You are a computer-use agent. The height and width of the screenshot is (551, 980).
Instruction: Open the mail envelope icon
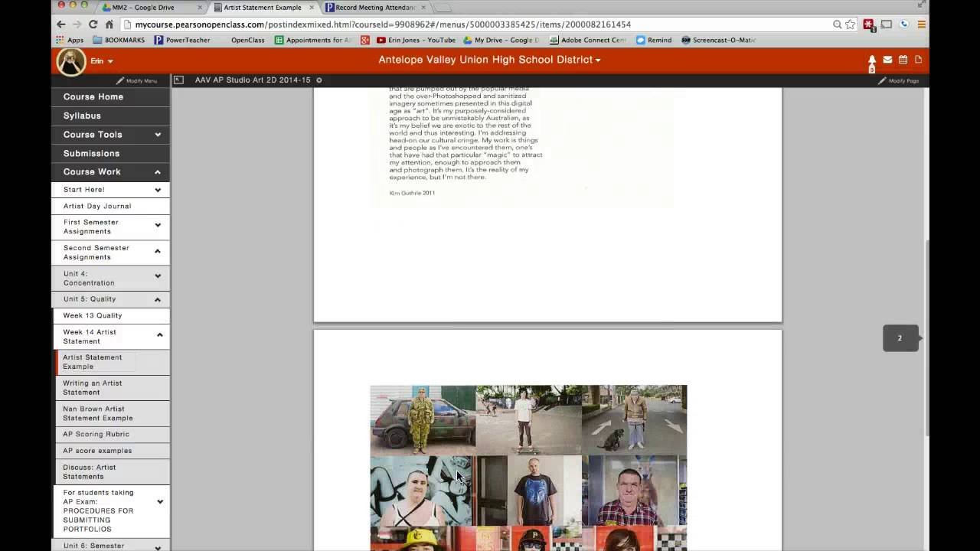[887, 60]
